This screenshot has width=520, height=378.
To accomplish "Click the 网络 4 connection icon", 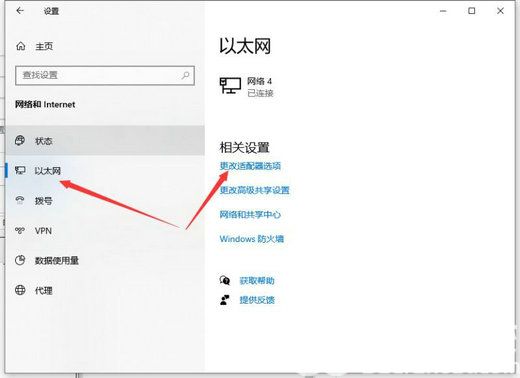I will [230, 86].
